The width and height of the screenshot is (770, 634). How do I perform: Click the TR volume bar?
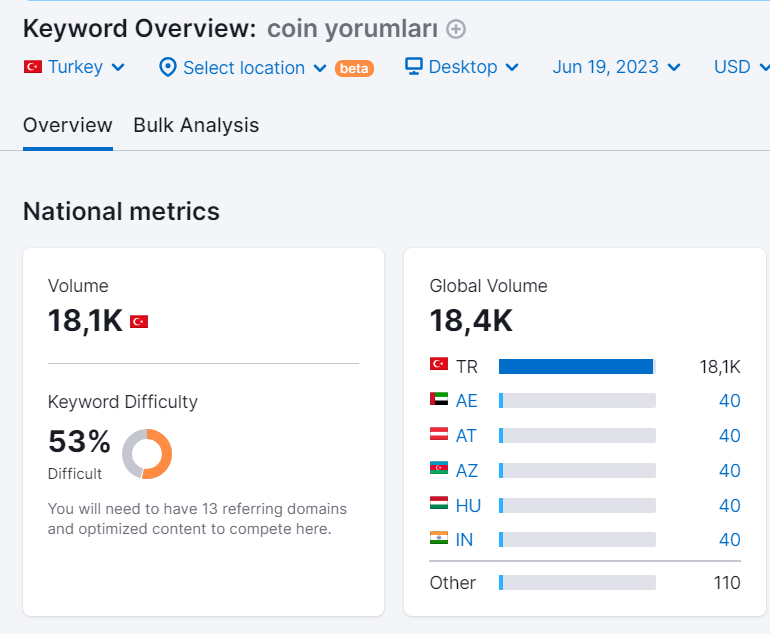577,366
